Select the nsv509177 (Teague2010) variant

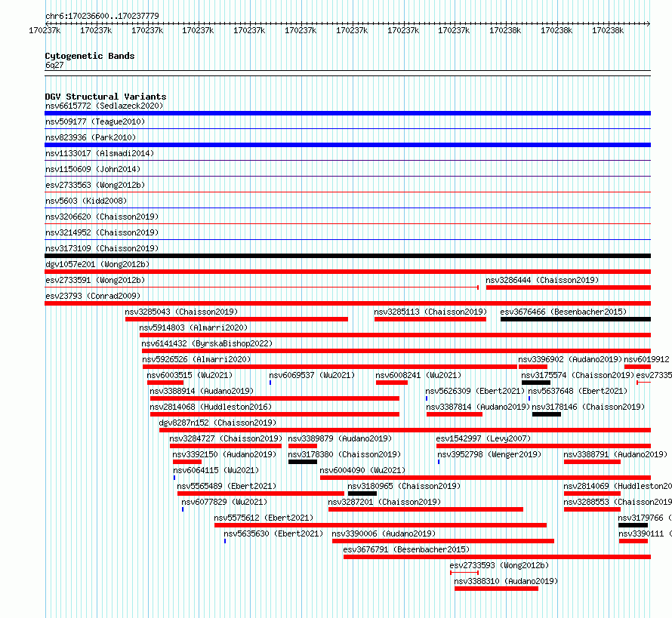point(95,121)
